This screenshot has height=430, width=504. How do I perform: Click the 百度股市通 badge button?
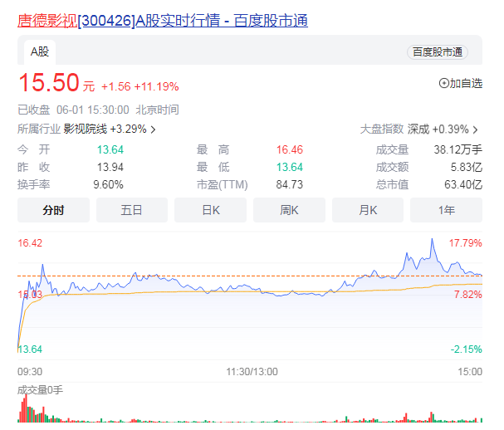[437, 51]
